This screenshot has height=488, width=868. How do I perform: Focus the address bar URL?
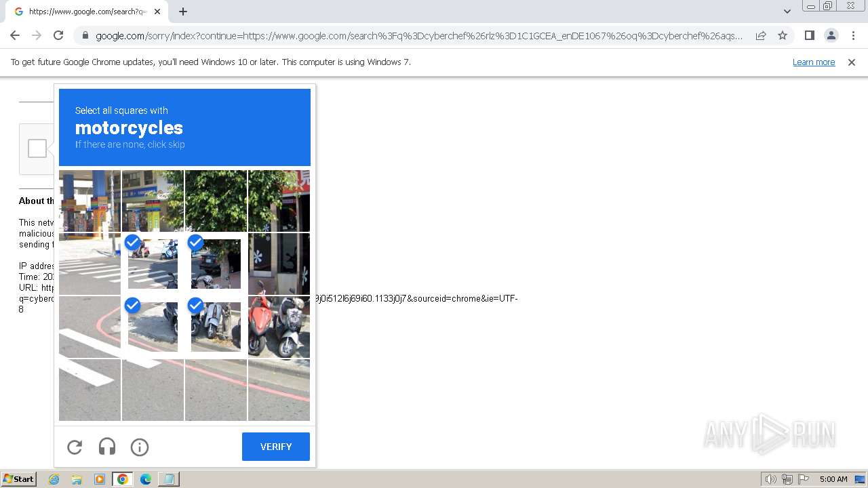tap(419, 36)
